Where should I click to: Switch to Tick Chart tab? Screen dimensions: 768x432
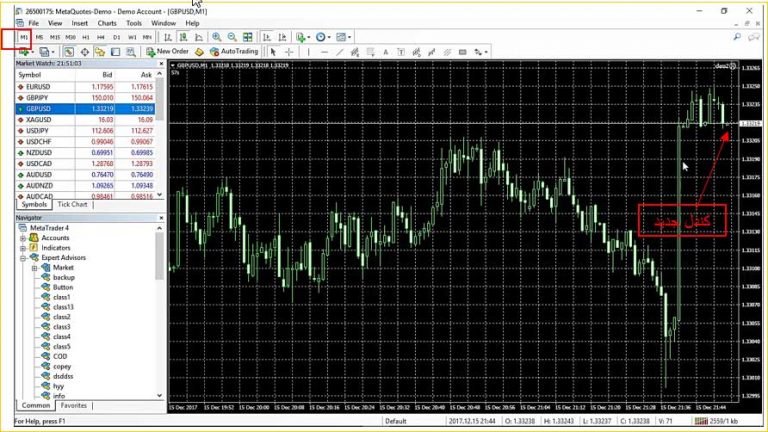pyautogui.click(x=72, y=205)
